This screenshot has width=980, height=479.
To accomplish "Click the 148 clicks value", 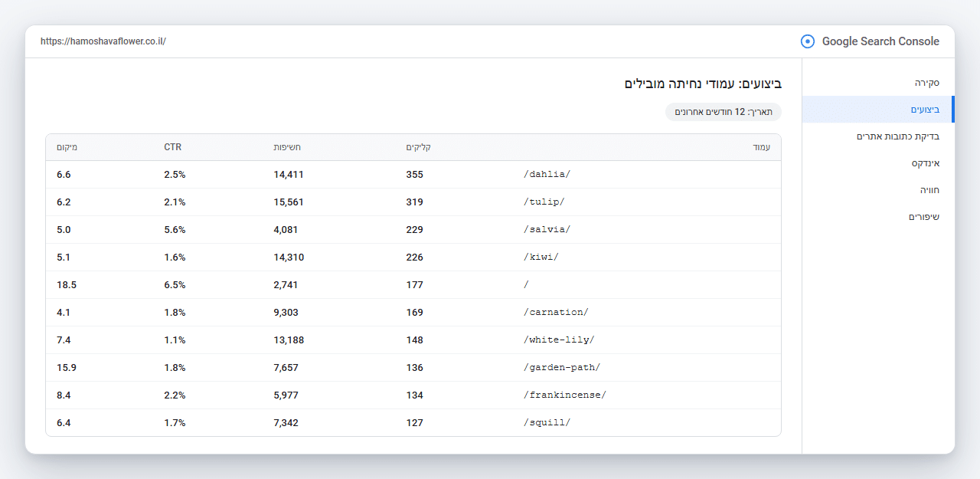I will [414, 340].
